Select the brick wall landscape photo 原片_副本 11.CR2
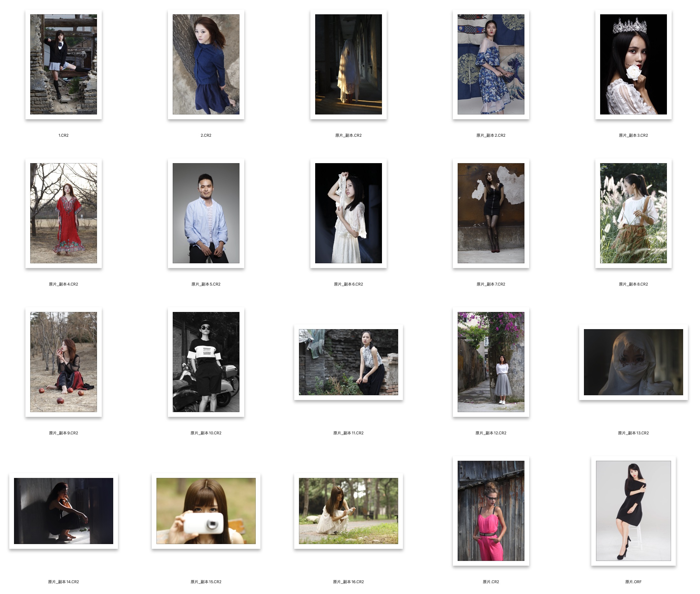Image resolution: width=700 pixels, height=594 pixels. (348, 362)
